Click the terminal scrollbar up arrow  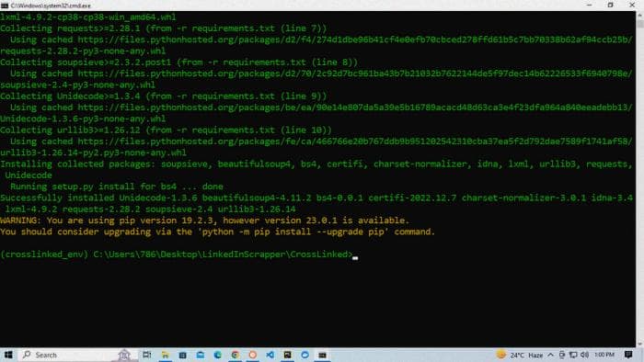pos(640,16)
